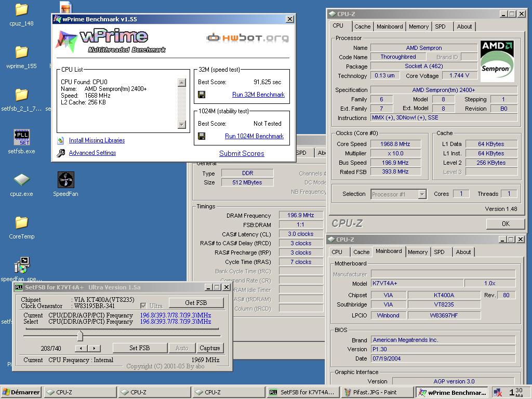Click the hwbot.org logo
The image size is (532, 399).
tap(248, 37)
